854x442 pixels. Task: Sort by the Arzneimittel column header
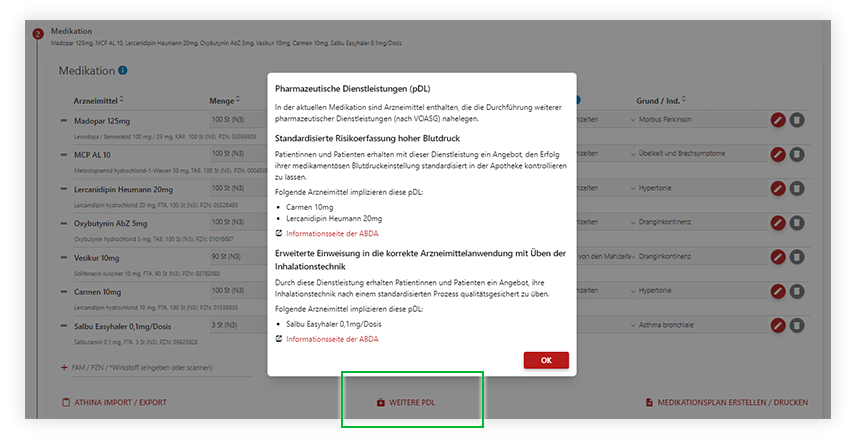pyautogui.click(x=98, y=100)
